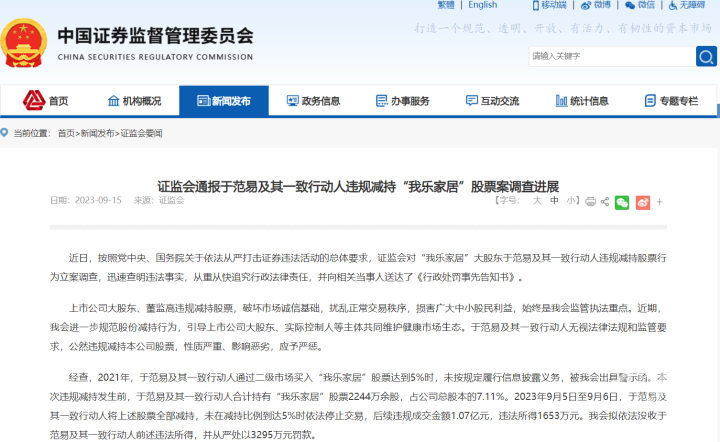Click the article title 证监会通报于范易
The height and width of the screenshot is (442, 720).
pos(358,186)
